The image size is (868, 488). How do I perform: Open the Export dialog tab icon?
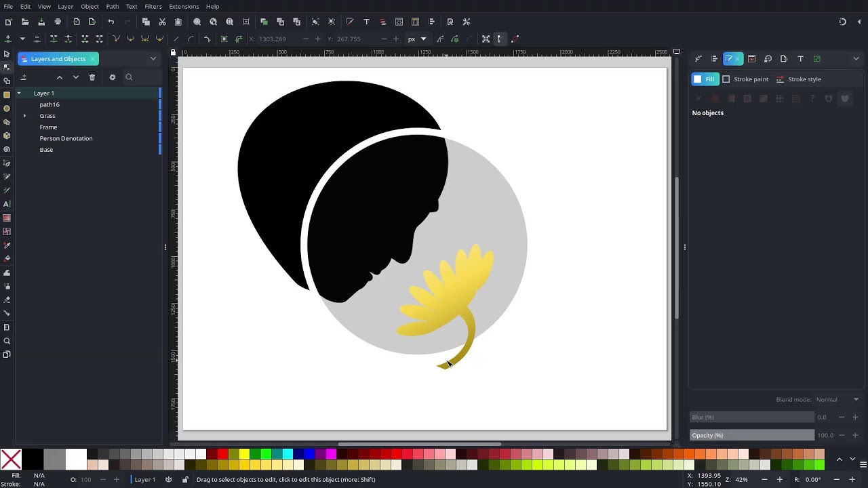click(783, 59)
